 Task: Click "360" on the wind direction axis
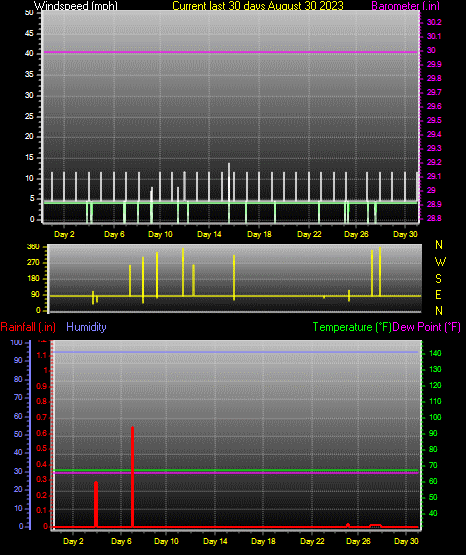point(33,247)
